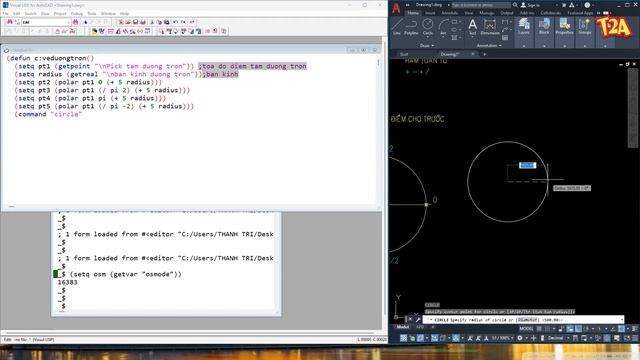Close the Drawing1 file tab
The image size is (640, 360).
[x=473, y=54]
